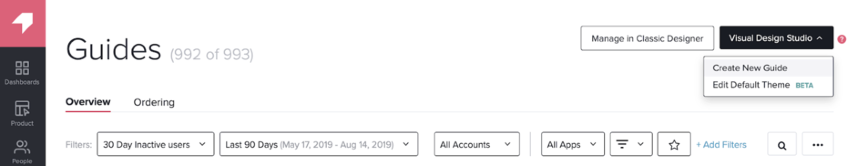
Task: Switch to the Overview tab
Action: (x=88, y=102)
